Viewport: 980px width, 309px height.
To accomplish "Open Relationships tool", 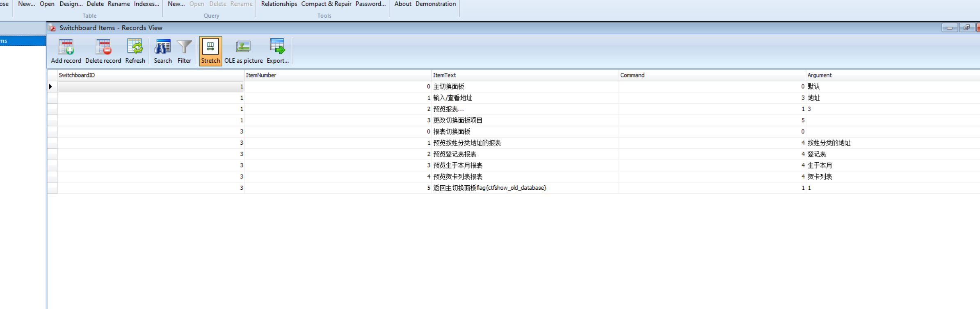I will 279,4.
